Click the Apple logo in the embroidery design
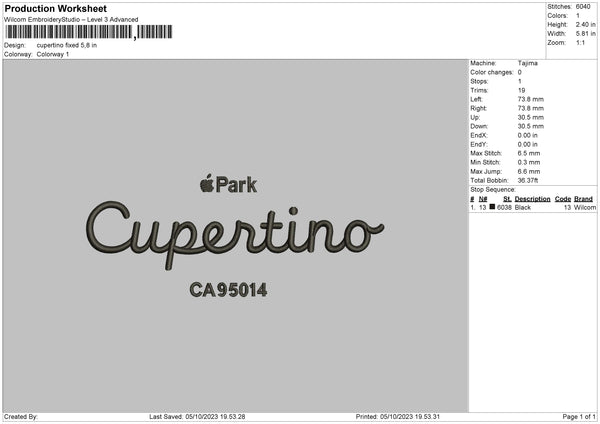 click(207, 183)
